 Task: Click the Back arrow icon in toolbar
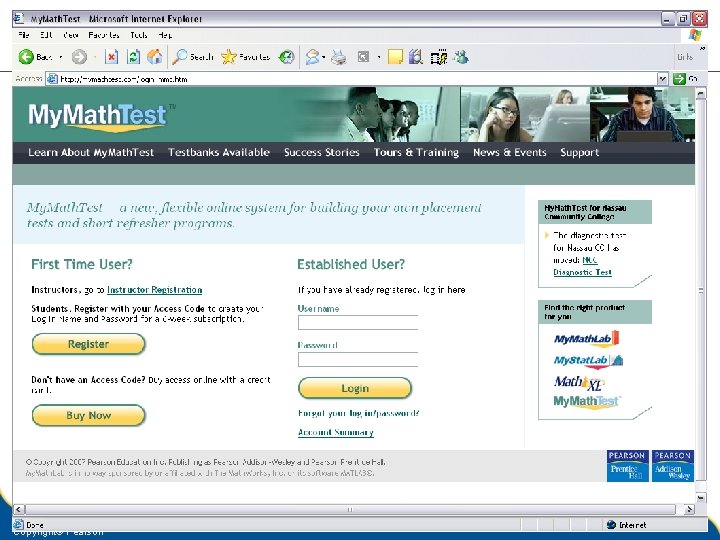[26, 57]
